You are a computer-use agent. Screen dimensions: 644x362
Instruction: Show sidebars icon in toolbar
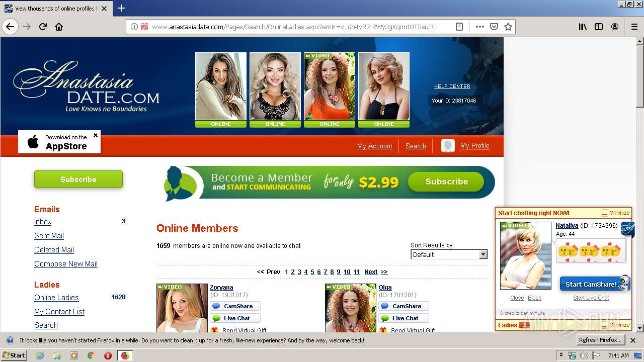pos(599,27)
